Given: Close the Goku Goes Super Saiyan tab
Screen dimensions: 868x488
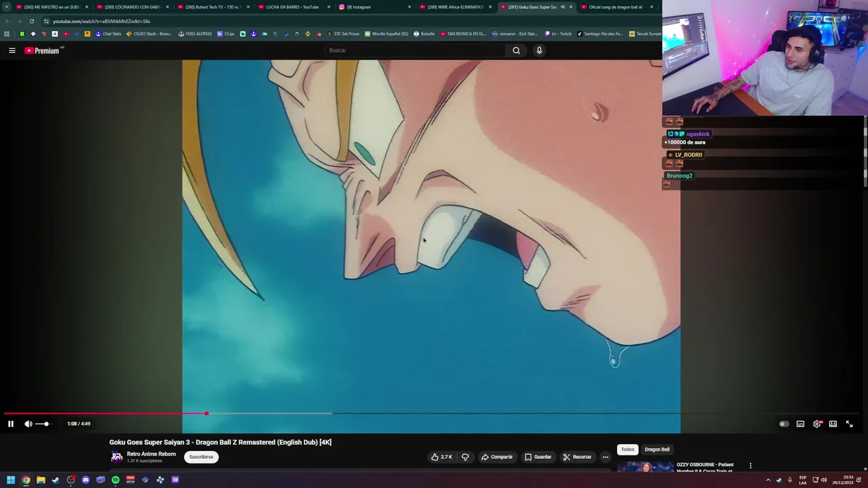Looking at the screenshot, I should pos(570,7).
